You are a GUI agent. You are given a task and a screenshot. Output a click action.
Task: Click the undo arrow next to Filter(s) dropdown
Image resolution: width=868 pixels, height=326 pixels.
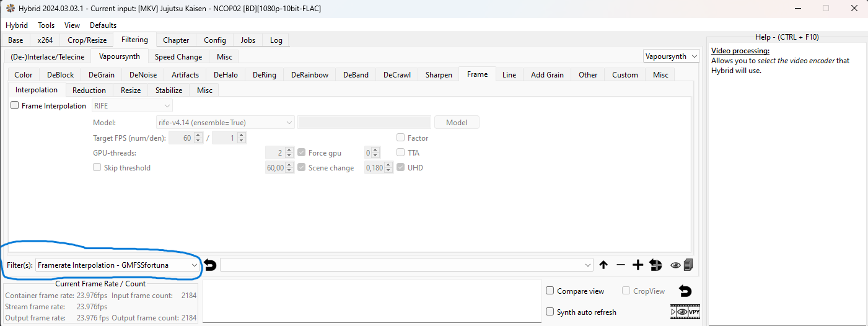210,265
